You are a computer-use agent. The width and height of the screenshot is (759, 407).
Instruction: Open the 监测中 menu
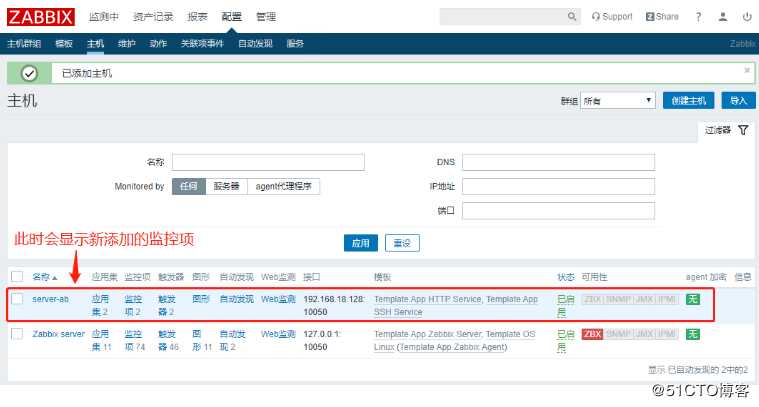(x=104, y=17)
